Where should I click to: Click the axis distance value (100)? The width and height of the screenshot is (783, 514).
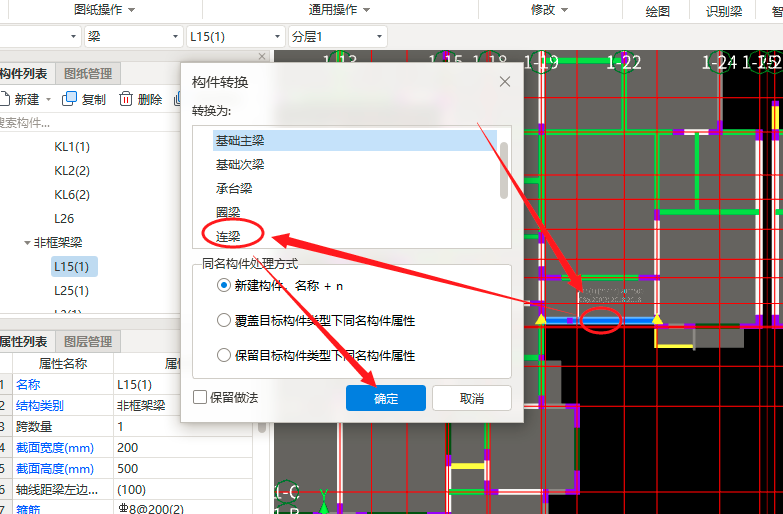coord(183,490)
